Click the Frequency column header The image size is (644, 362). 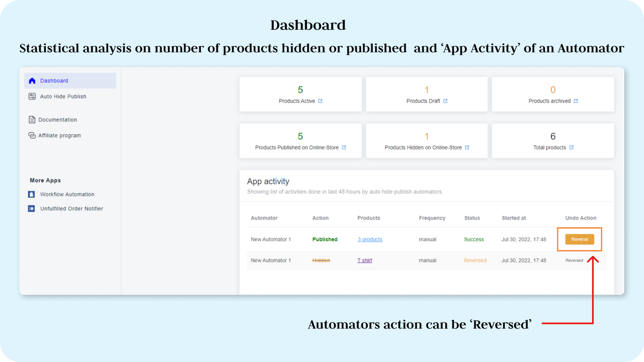[432, 218]
